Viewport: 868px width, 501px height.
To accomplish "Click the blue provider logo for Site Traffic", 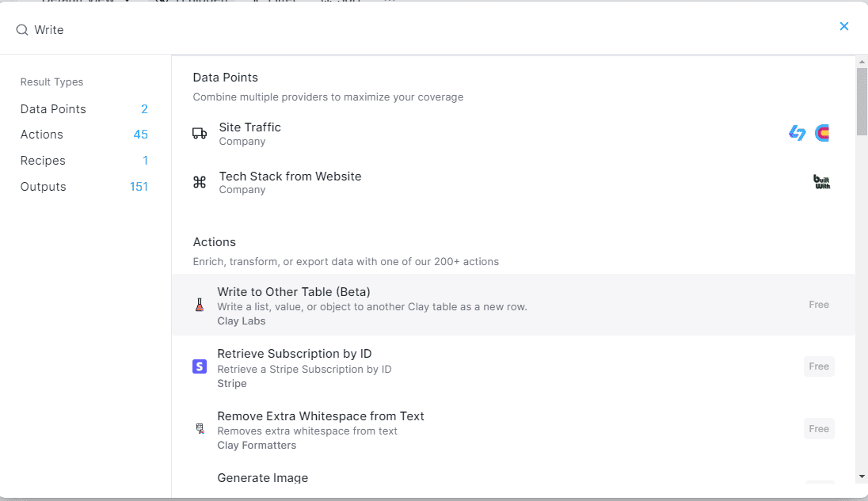I will pos(798,133).
